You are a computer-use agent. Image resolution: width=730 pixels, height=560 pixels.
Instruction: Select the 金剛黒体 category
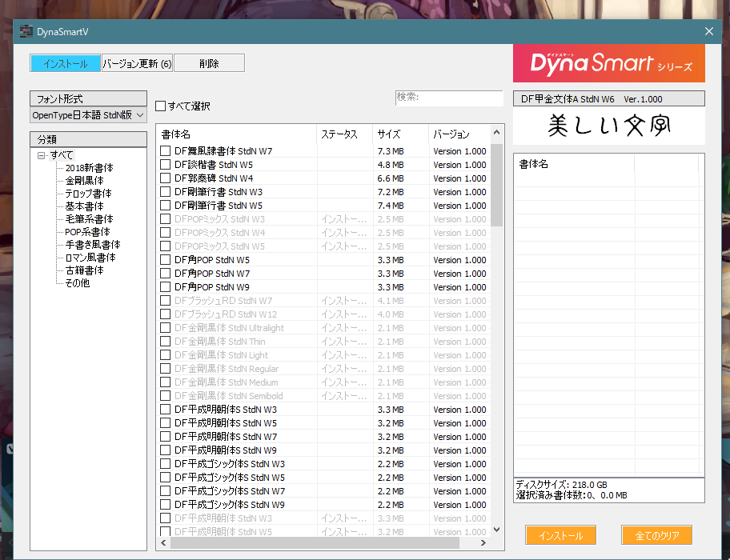click(x=84, y=181)
